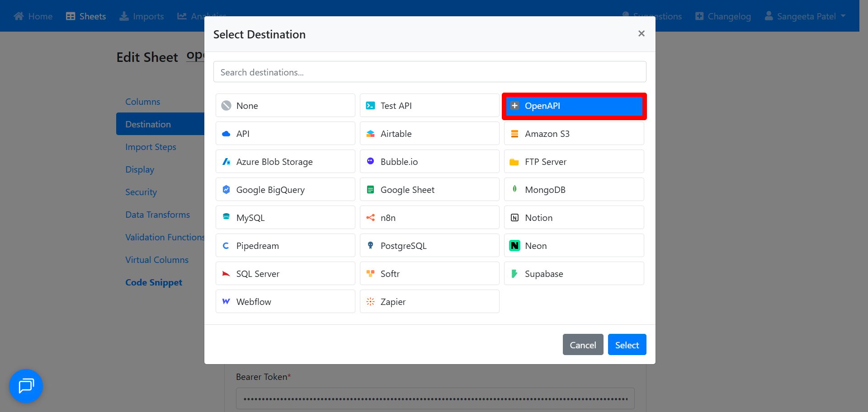868x412 pixels.
Task: Click the Bearer Token field
Action: click(435, 398)
